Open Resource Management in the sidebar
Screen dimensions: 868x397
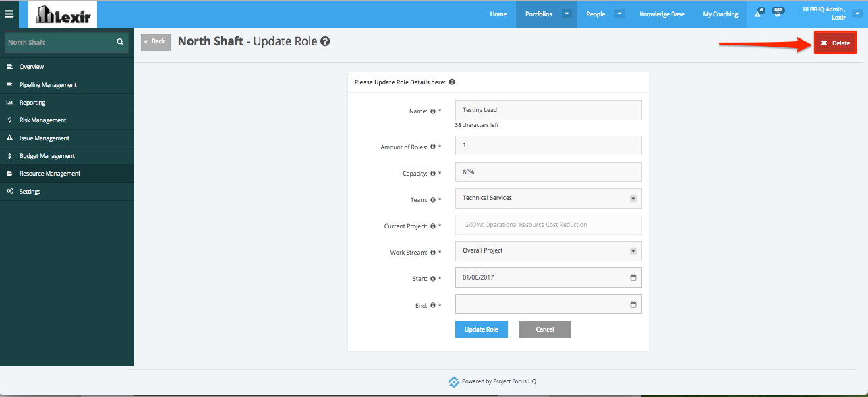67,174
